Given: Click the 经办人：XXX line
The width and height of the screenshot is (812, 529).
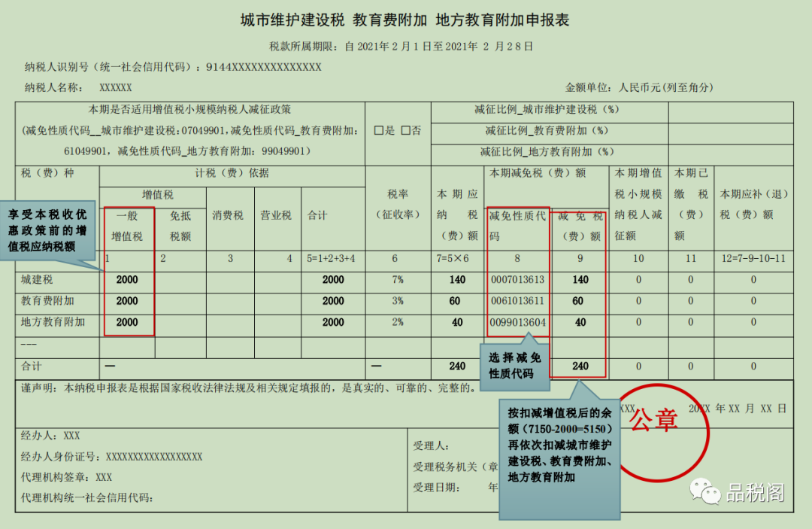Looking at the screenshot, I should coord(50,436).
